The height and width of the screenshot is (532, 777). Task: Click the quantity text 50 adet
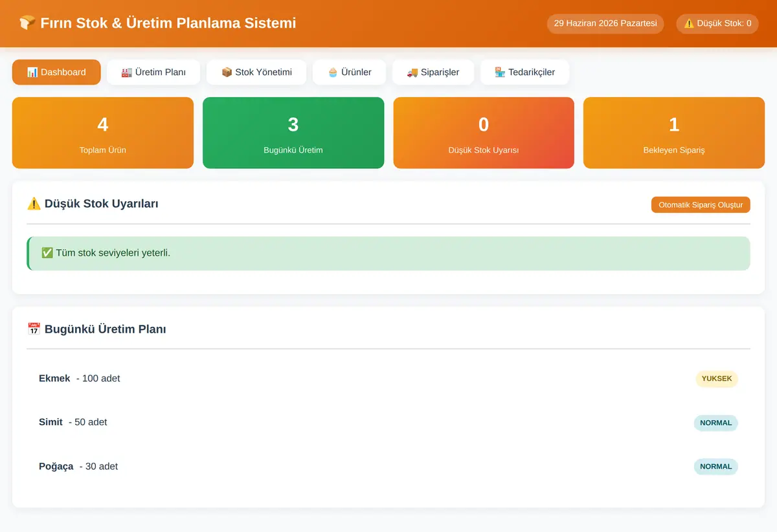(x=91, y=423)
